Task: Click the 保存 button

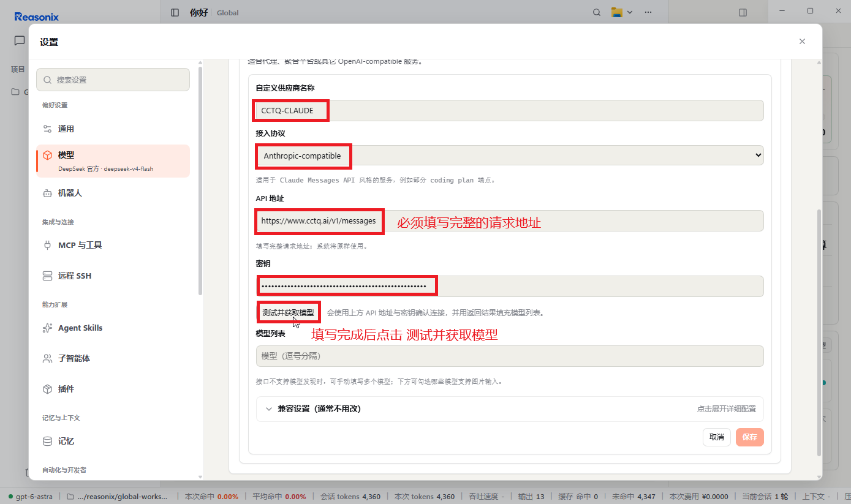Action: (x=750, y=437)
